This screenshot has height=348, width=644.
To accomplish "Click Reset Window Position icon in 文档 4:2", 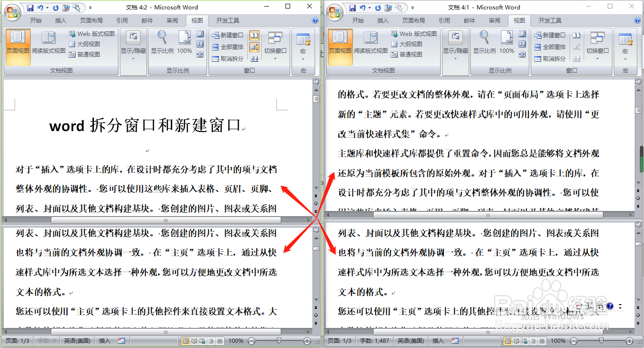I will coord(254,59).
